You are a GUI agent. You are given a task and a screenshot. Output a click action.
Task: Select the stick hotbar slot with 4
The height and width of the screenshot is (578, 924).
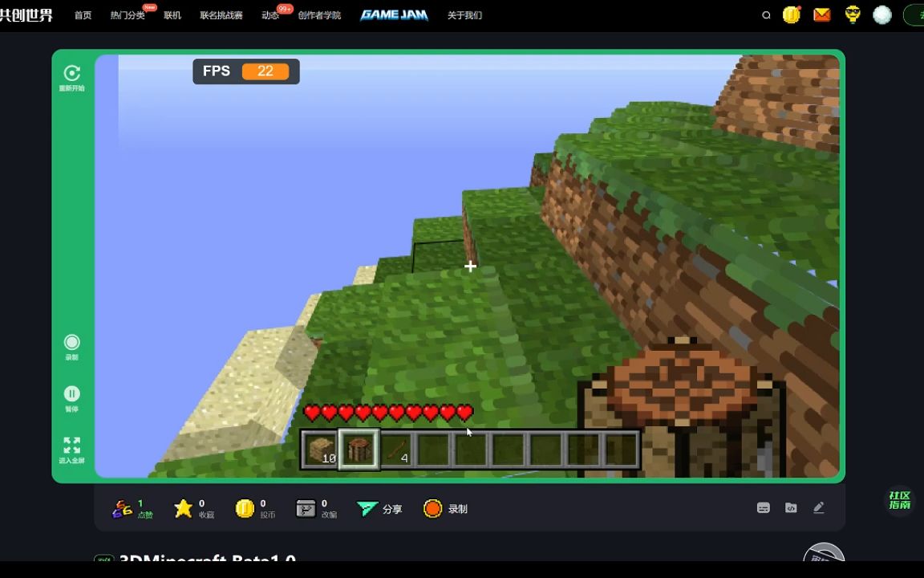(396, 450)
